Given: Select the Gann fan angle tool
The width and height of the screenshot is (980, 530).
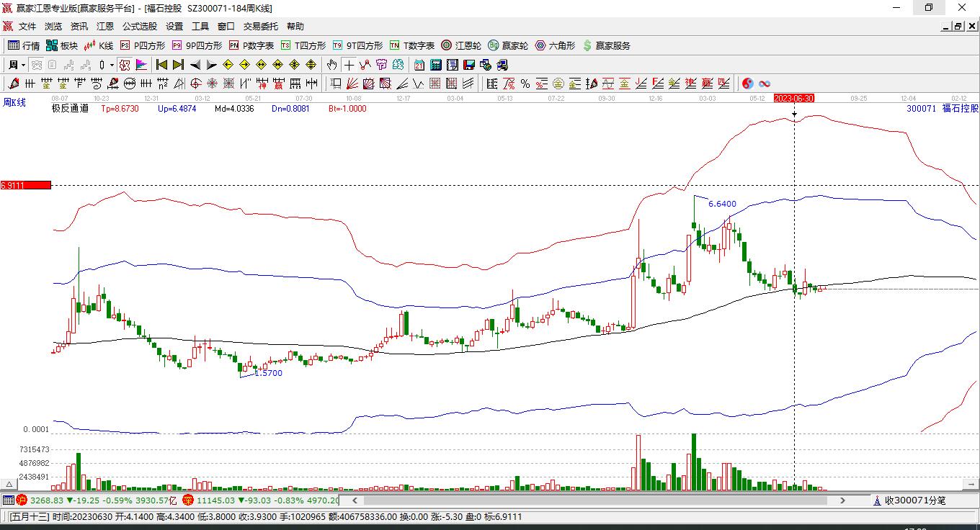Looking at the screenshot, I should point(352,84).
